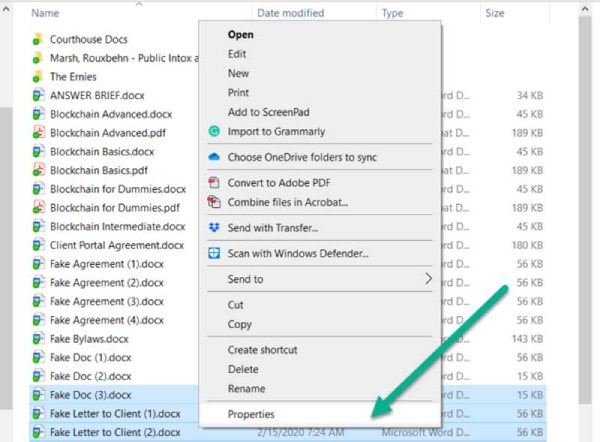
Task: Select Create shortcut menu entry
Action: click(261, 350)
